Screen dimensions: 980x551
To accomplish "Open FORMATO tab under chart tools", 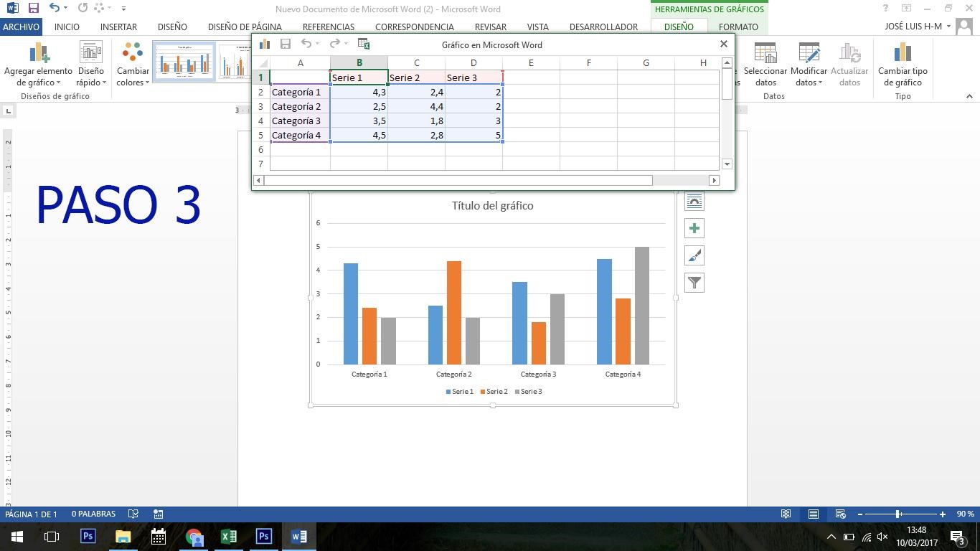I will pyautogui.click(x=738, y=27).
